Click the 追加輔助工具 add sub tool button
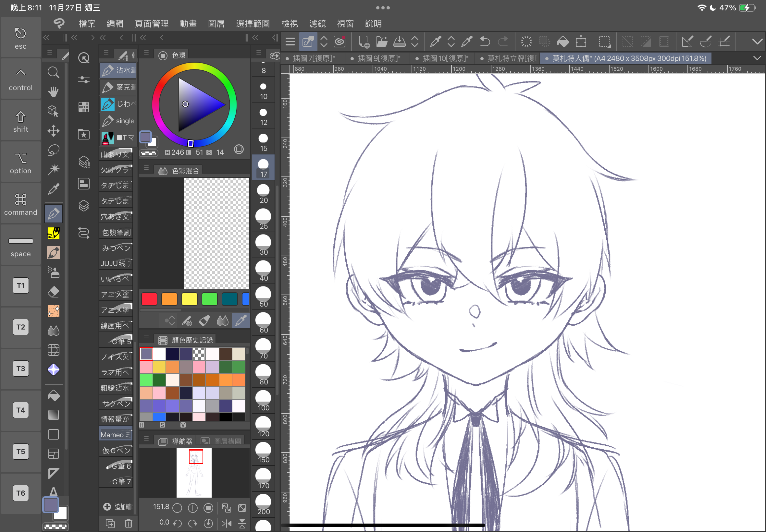 tap(117, 507)
